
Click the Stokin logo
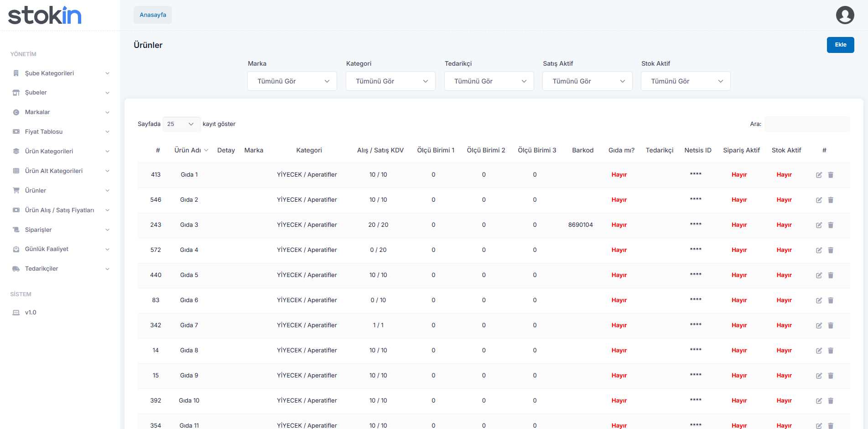click(45, 16)
